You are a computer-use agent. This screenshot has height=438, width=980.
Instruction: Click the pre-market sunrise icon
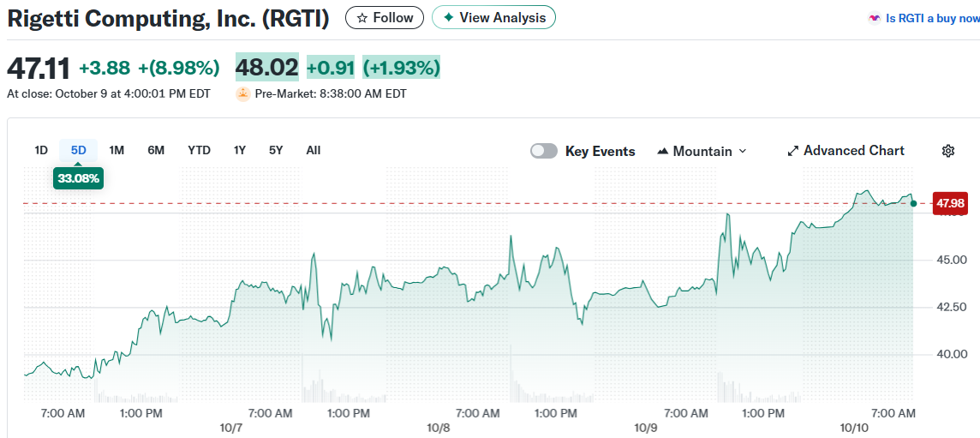[x=243, y=93]
